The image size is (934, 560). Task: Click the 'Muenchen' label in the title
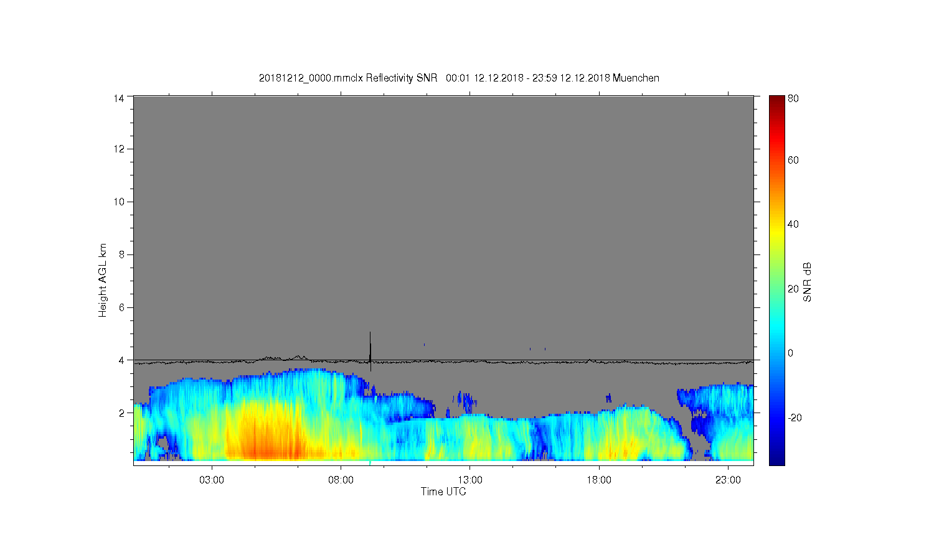coord(636,78)
